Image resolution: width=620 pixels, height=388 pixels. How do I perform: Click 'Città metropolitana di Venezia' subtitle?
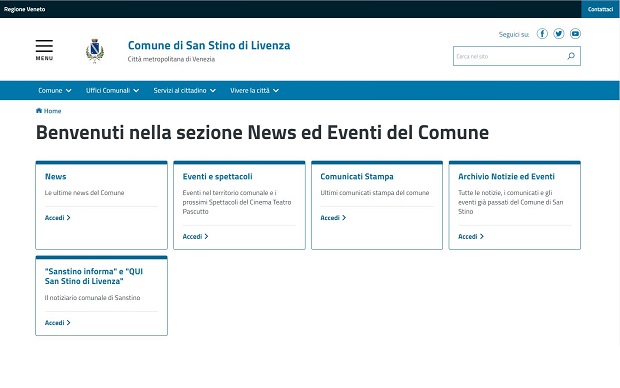[171, 59]
